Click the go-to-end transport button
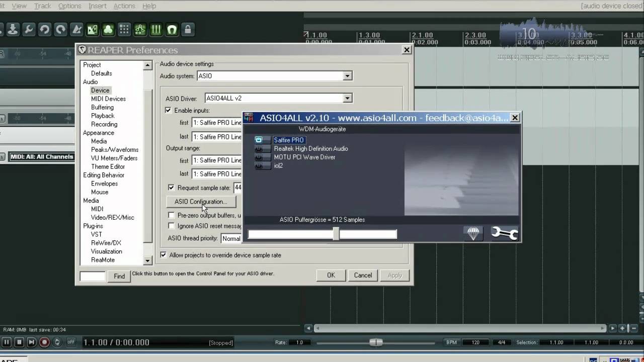 point(32,342)
